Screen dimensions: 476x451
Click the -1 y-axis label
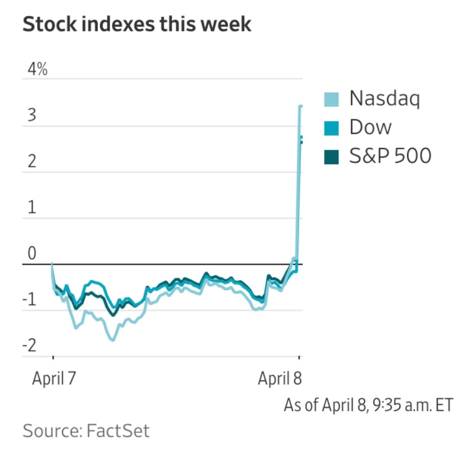point(30,299)
